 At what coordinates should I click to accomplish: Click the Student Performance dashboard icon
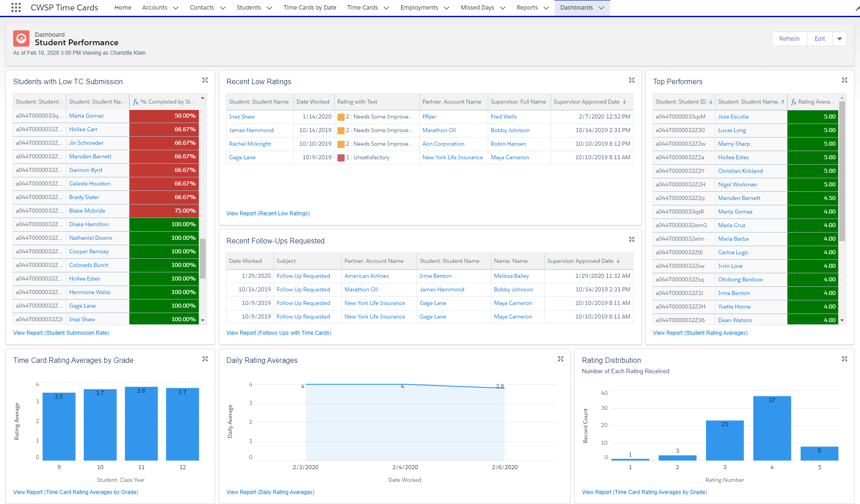(21, 38)
